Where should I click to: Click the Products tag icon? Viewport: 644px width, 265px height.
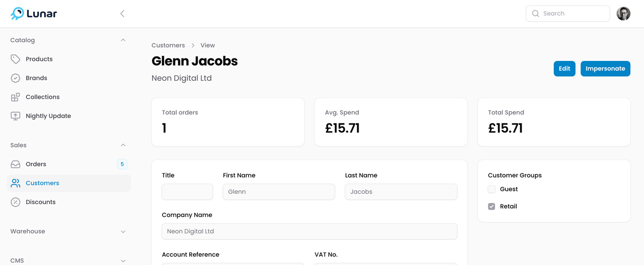15,59
